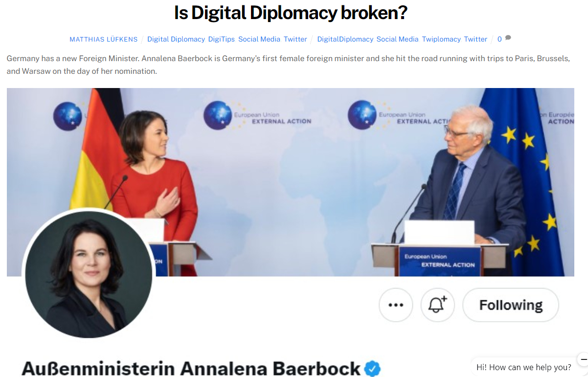
Task: Click the blue verified badge icon
Action: point(373,368)
